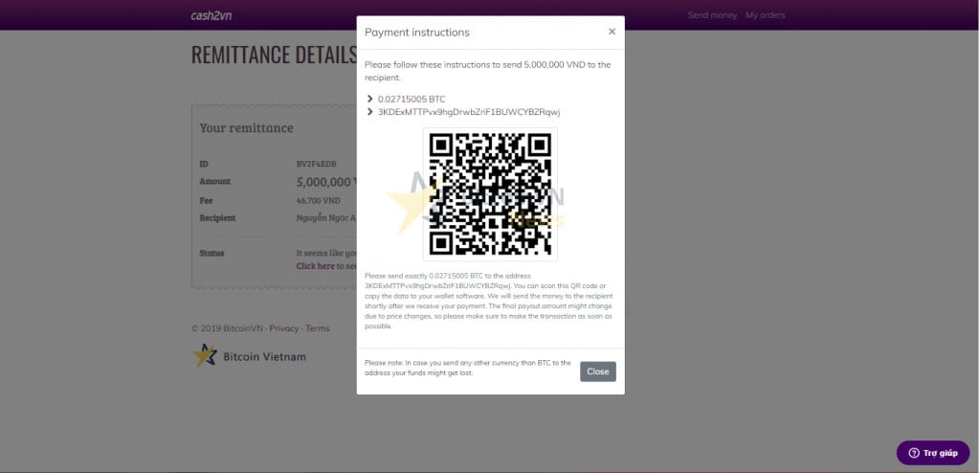The image size is (980, 473).
Task: Click the © 2019 BitcoinVN footer text
Action: click(227, 328)
